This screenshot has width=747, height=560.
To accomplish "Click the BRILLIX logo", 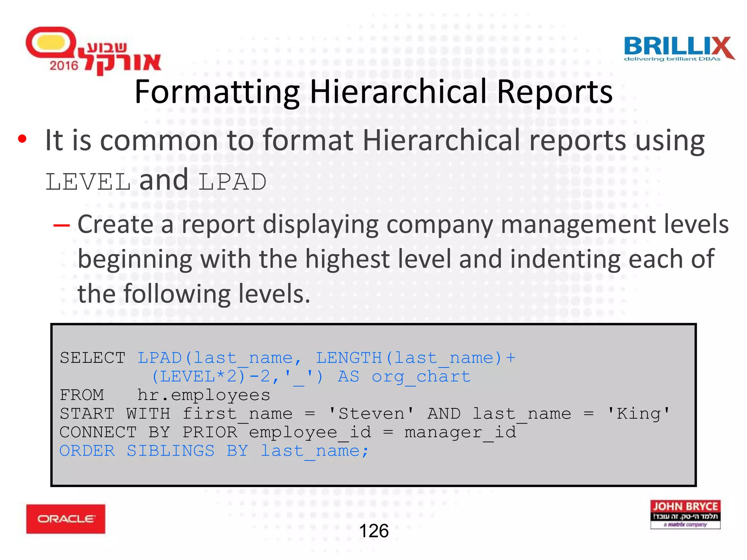I will point(679,48).
